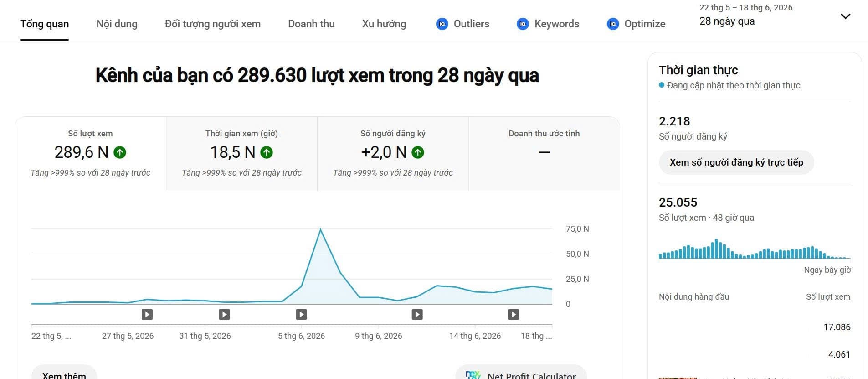Open the Tổng quan tab
868x379 pixels.
(44, 24)
